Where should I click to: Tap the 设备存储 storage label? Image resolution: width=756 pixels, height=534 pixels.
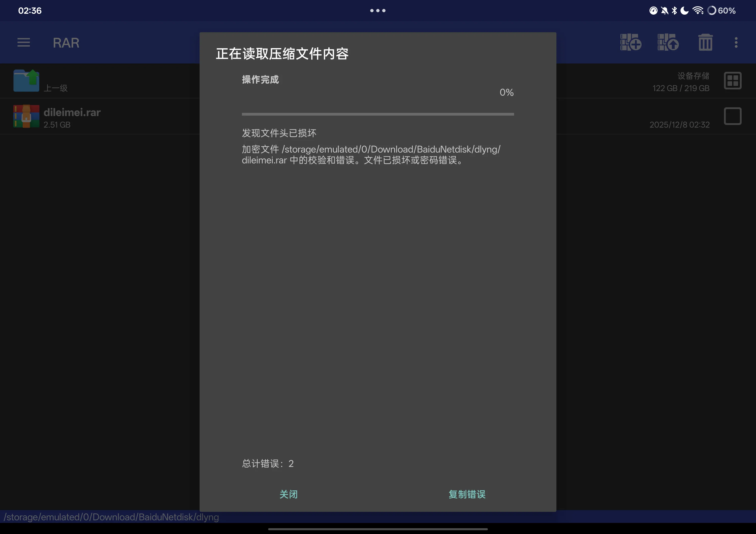coord(693,76)
